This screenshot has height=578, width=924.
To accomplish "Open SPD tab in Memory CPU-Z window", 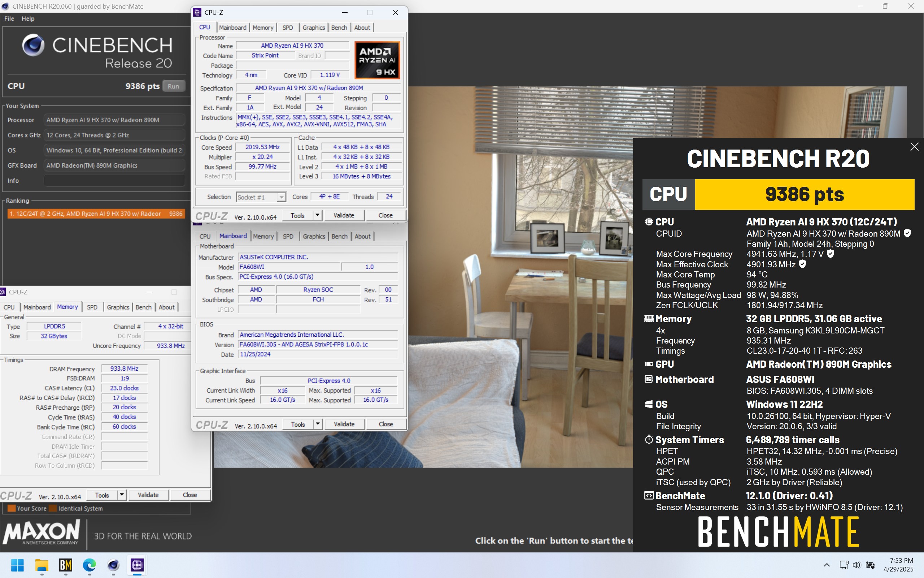I will 92,307.
